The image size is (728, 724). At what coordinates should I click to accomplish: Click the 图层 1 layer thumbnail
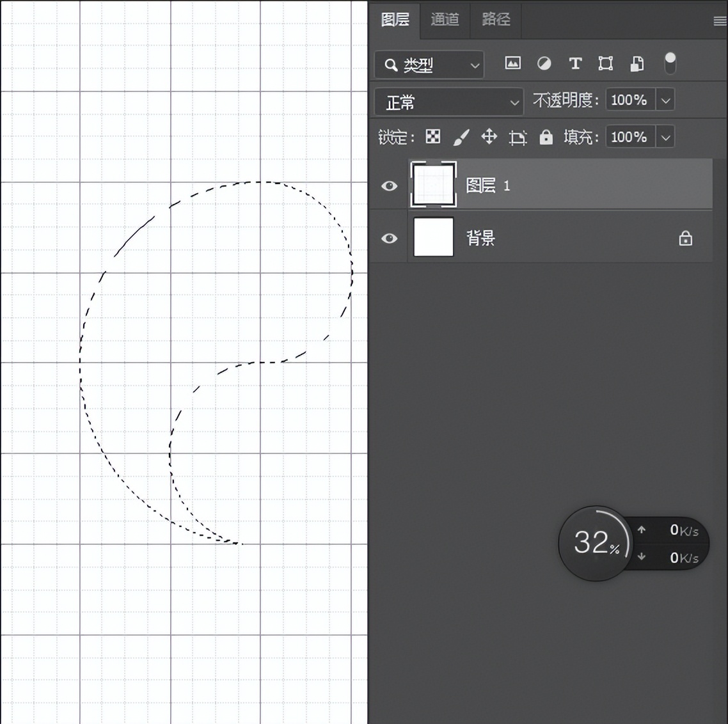coord(433,185)
